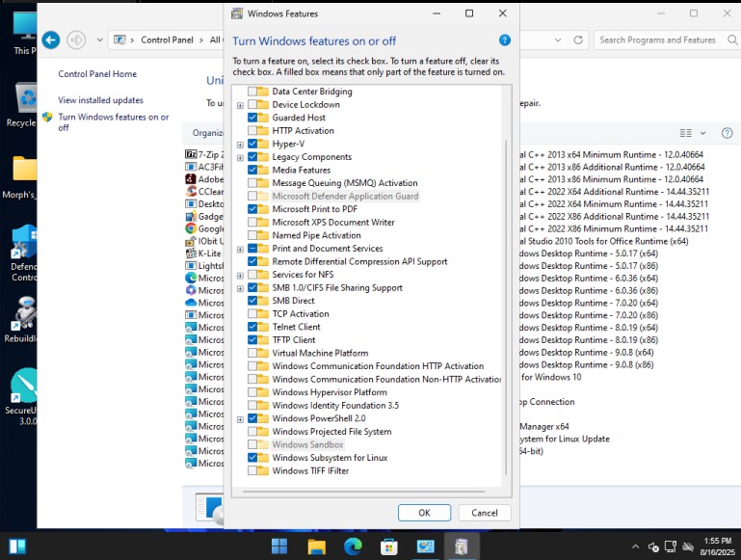This screenshot has height=560, width=741.
Task: Open Microsoft Store from taskbar
Action: [389, 547]
